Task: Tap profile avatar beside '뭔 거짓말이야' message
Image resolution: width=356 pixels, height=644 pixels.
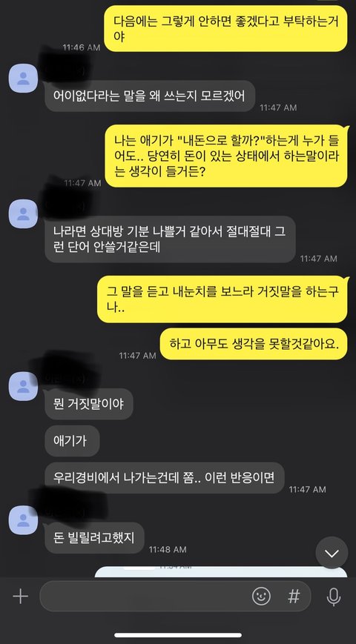Action: click(x=24, y=386)
